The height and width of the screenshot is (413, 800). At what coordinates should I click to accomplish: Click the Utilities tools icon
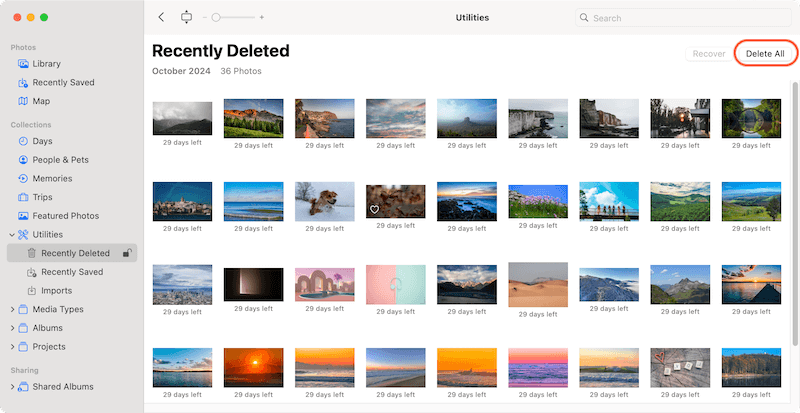[x=23, y=235]
